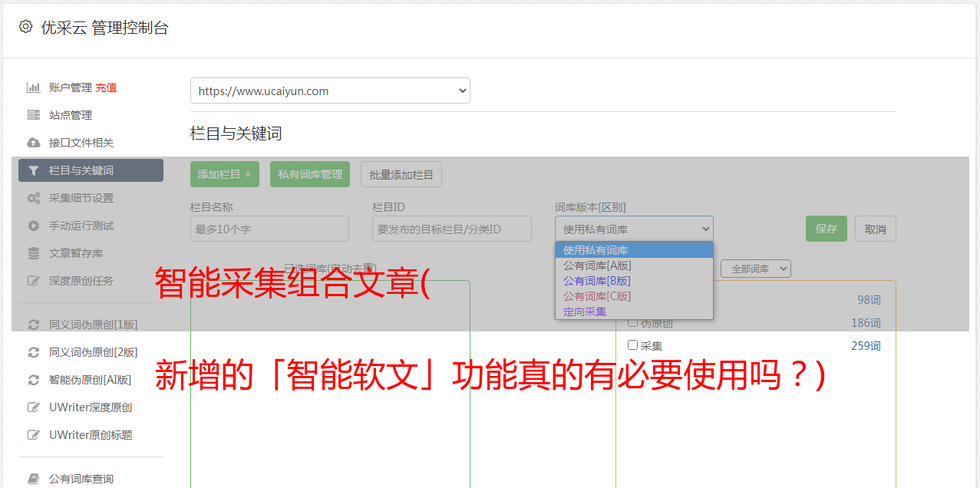Click the 186词 count link

click(866, 323)
